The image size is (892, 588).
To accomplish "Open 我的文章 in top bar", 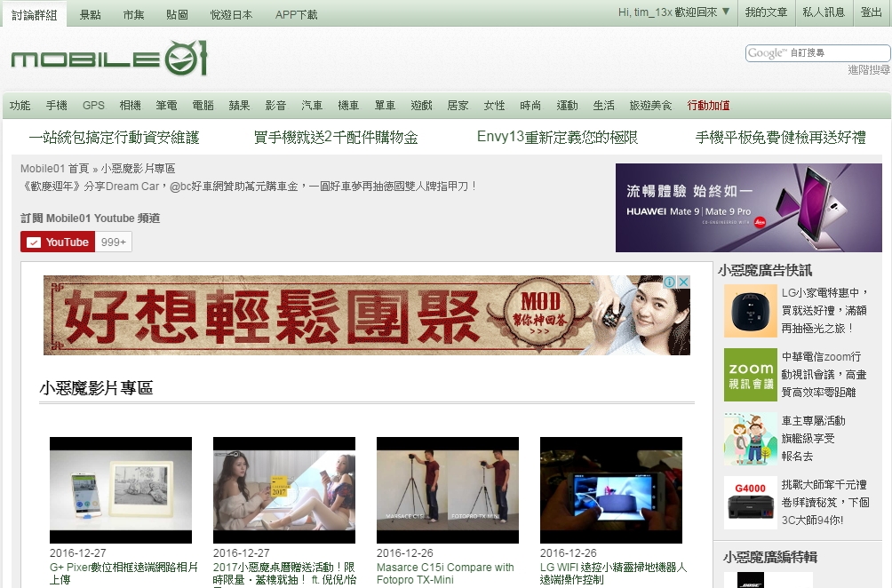I will pos(766,12).
